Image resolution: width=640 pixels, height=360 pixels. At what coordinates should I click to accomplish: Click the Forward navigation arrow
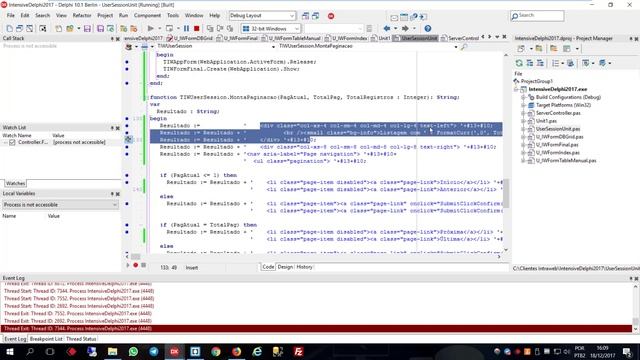click(x=405, y=29)
